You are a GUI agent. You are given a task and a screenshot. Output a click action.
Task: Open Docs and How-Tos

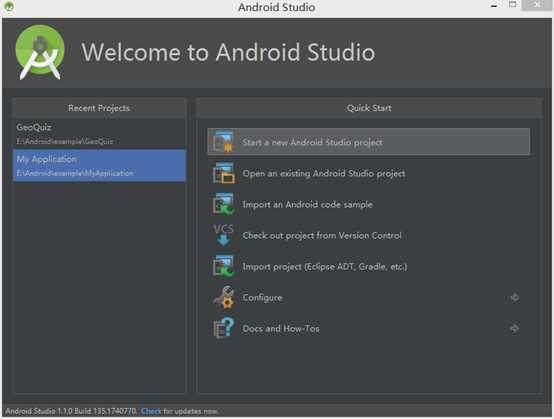coord(369,329)
